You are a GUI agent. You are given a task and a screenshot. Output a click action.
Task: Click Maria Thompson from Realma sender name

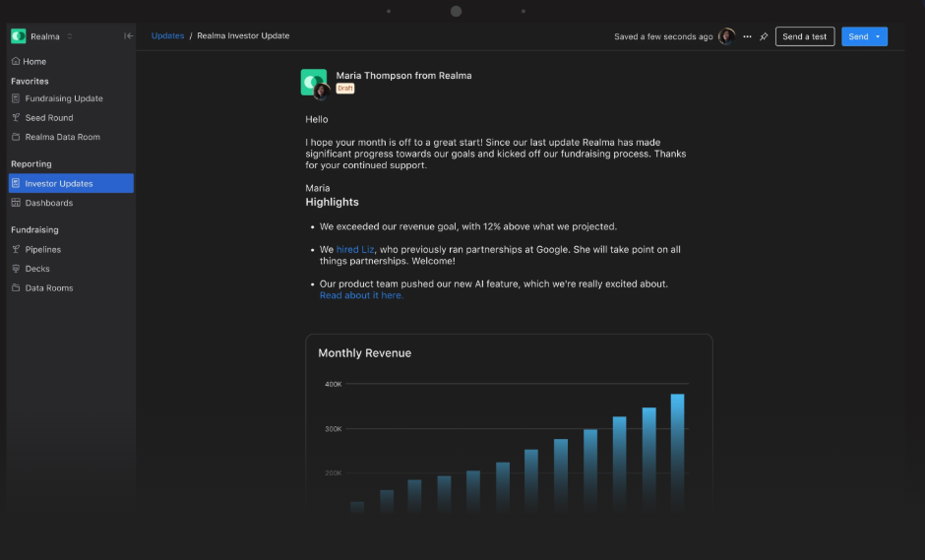click(403, 76)
